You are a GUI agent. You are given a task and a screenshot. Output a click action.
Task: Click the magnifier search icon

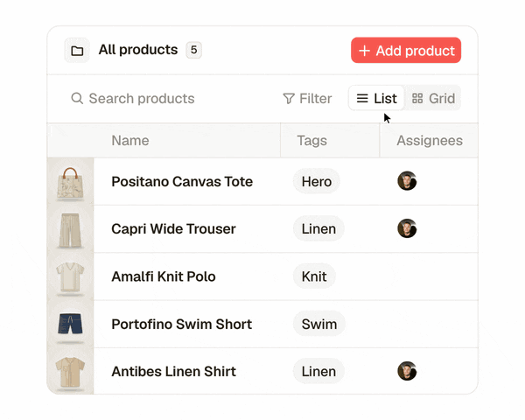tap(77, 99)
